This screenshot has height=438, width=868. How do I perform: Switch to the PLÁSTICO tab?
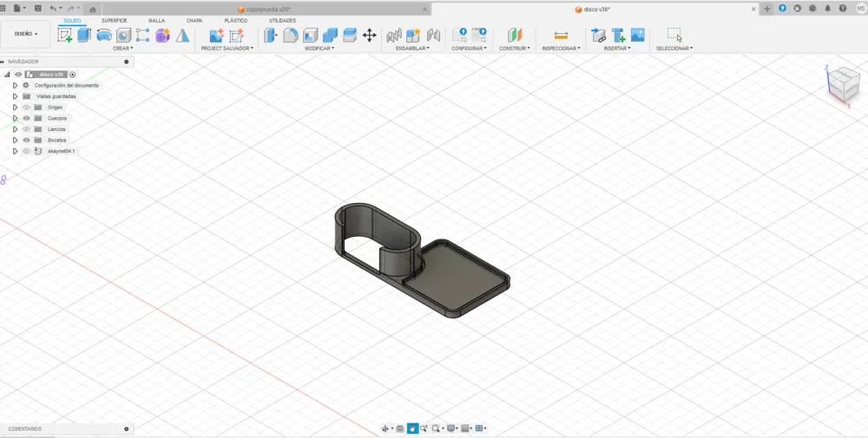coord(236,21)
